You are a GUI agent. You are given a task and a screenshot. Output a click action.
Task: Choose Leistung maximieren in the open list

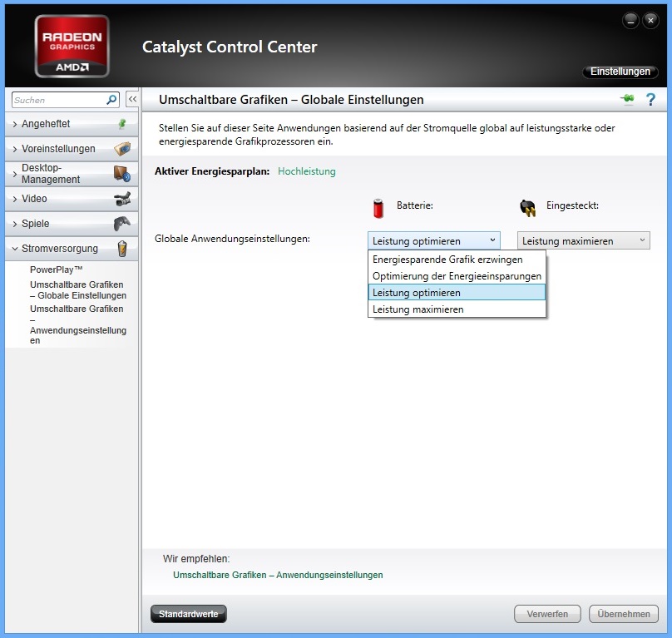pyautogui.click(x=457, y=309)
